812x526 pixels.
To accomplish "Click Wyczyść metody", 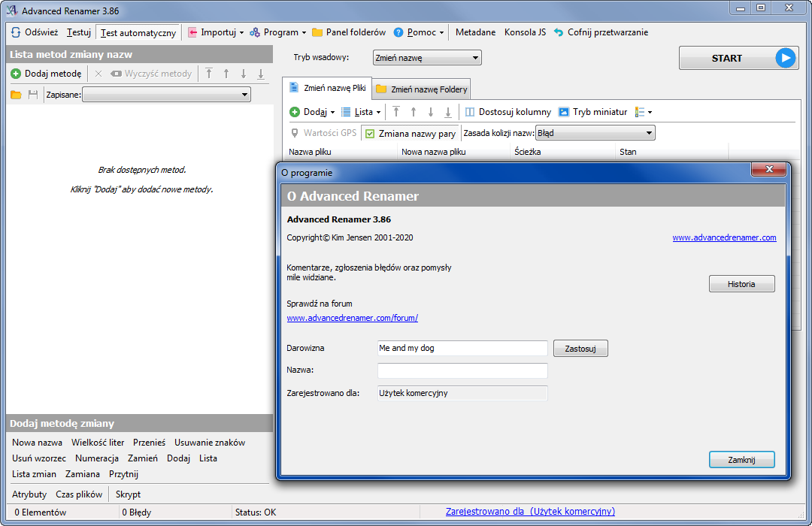I will pos(150,74).
